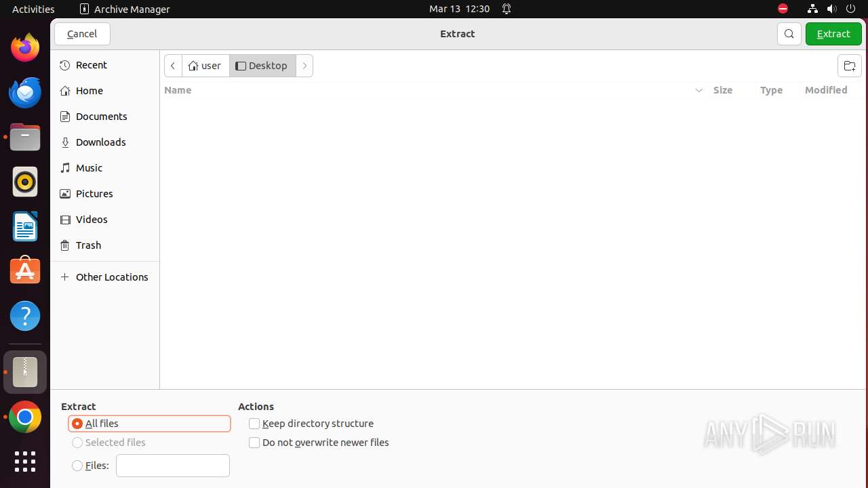Go to Home in the sidebar

tap(105, 91)
